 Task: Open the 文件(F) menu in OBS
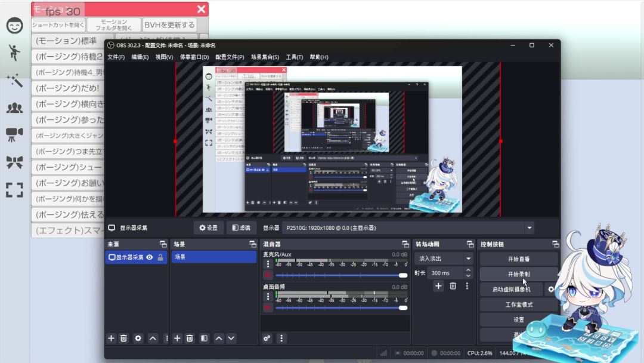tap(116, 57)
